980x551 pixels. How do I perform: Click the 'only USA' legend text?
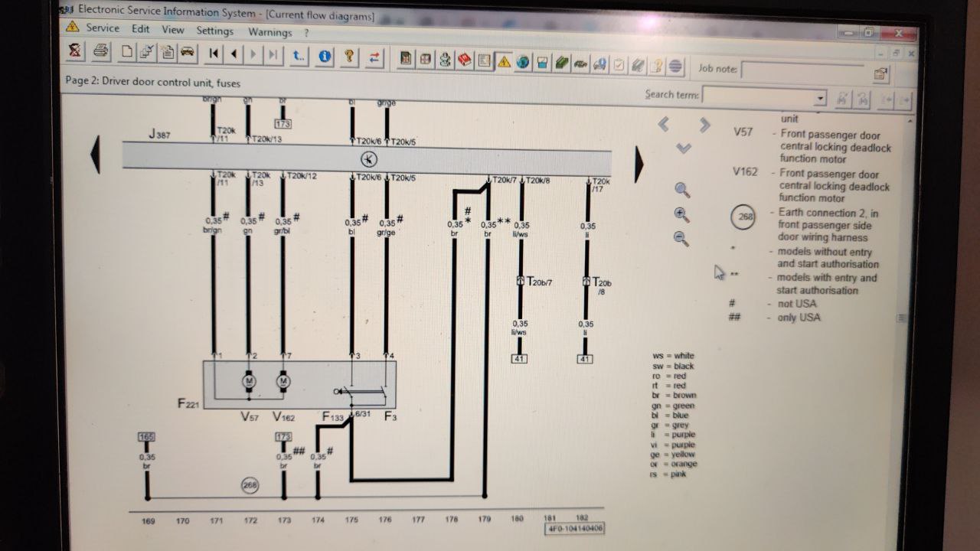point(799,318)
